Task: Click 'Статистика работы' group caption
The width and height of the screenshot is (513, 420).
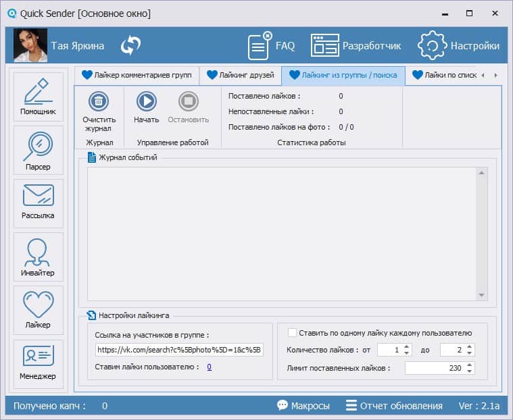Action: 312,142
